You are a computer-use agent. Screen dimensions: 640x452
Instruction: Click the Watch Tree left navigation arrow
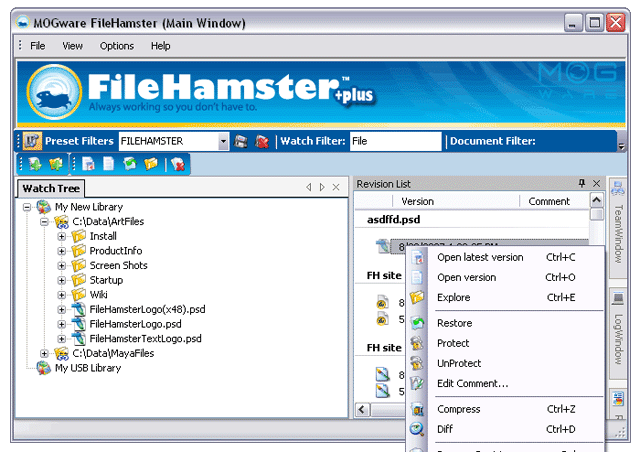coord(309,187)
